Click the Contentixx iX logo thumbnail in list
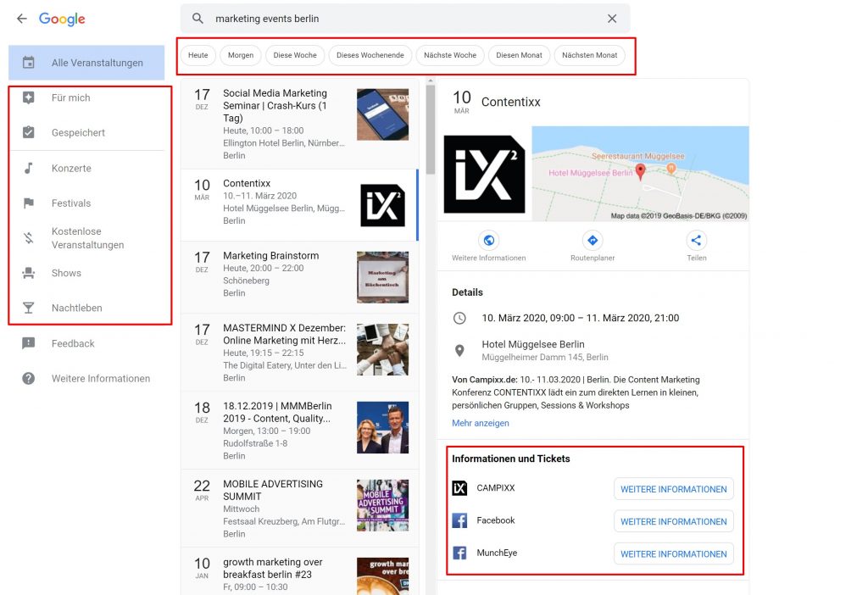868x595 pixels. (x=382, y=205)
